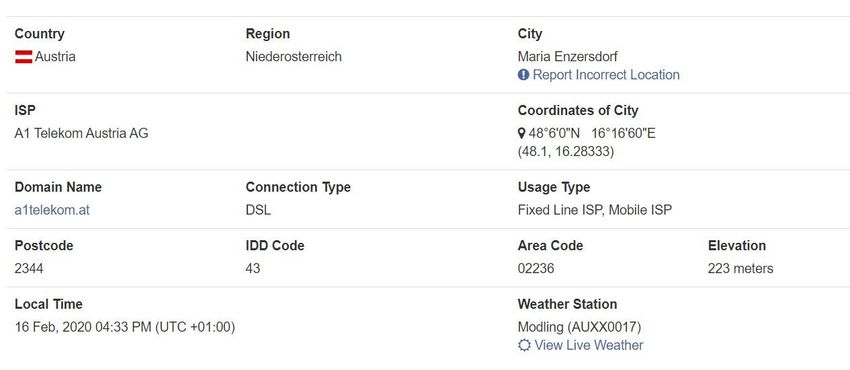Open the a1telekom.at domain link
The height and width of the screenshot is (370, 850).
click(x=52, y=210)
